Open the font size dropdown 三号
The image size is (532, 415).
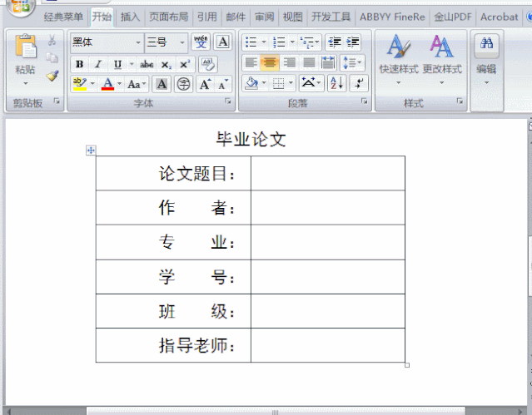[x=182, y=42]
